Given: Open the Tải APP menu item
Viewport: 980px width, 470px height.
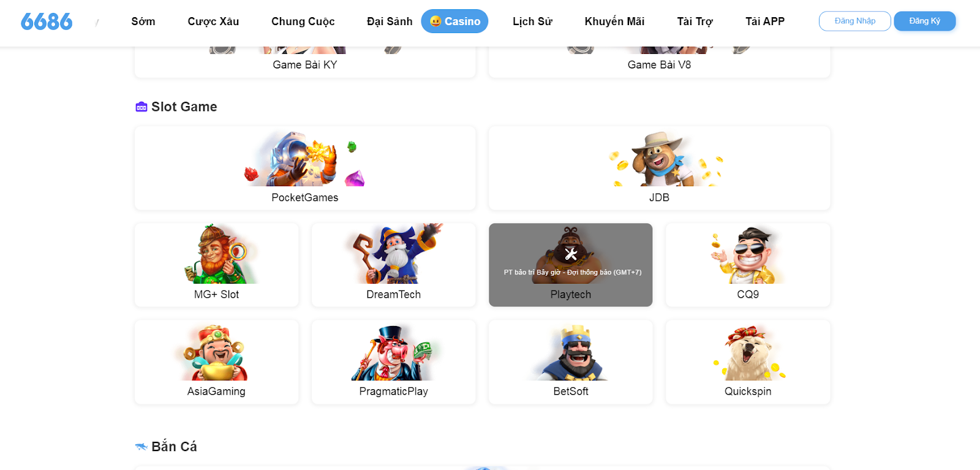Looking at the screenshot, I should pyautogui.click(x=765, y=21).
